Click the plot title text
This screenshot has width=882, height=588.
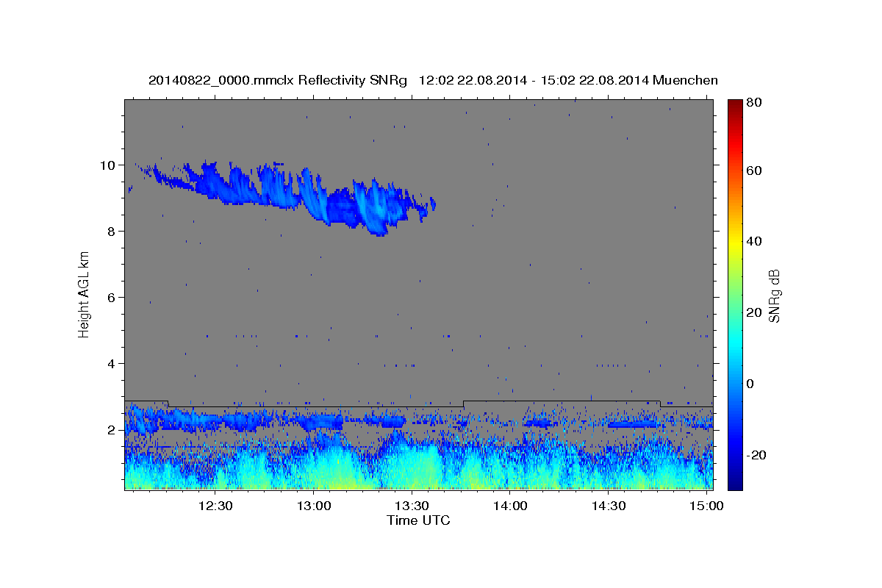[433, 80]
